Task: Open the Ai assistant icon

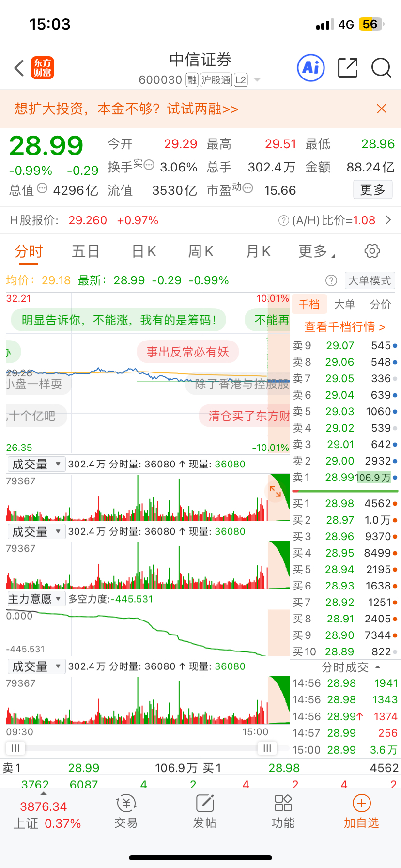Action: [x=310, y=68]
